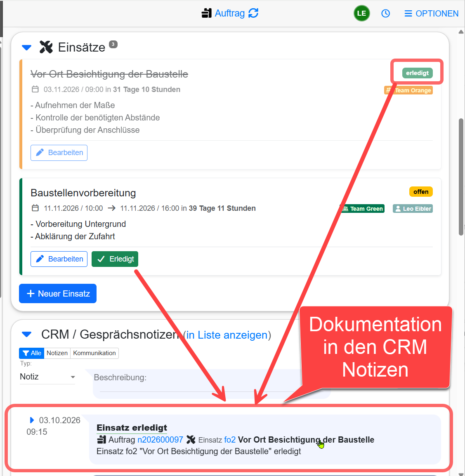The image size is (465, 476).
Task: Click '- Vorbereitung Untergrund' text
Action: (78, 224)
